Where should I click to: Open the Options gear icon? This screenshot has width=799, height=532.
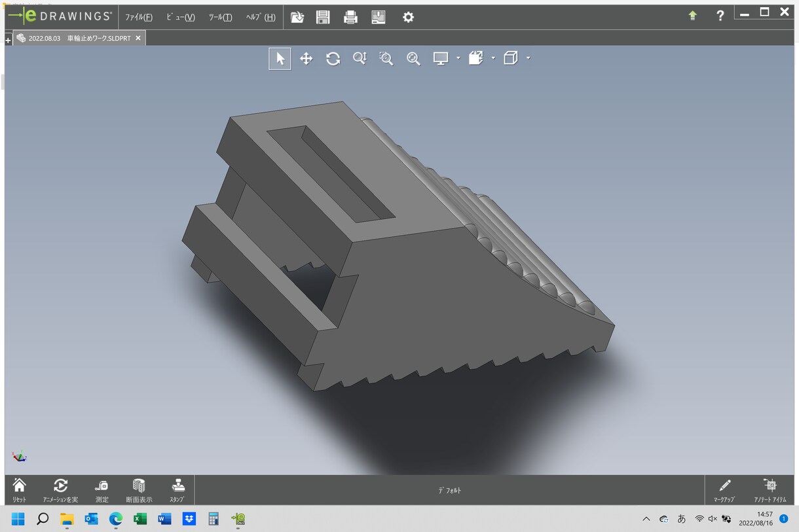coord(408,17)
